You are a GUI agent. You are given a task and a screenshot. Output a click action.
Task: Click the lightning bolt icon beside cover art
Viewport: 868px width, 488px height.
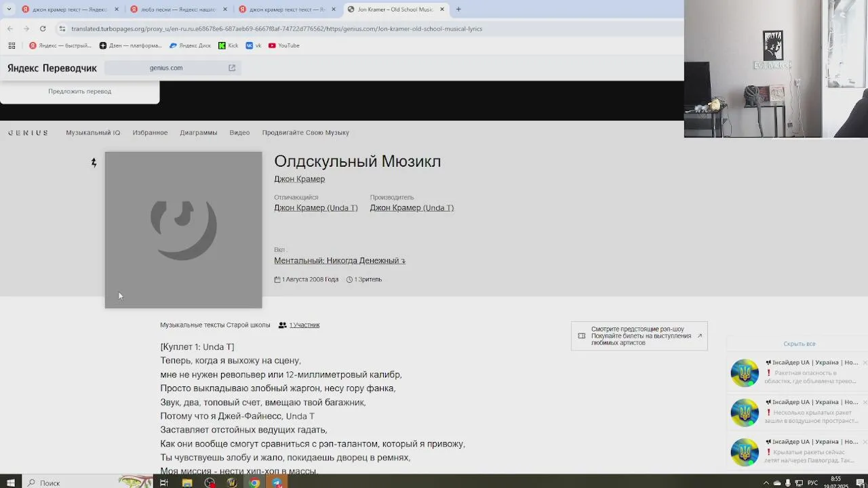[94, 163]
